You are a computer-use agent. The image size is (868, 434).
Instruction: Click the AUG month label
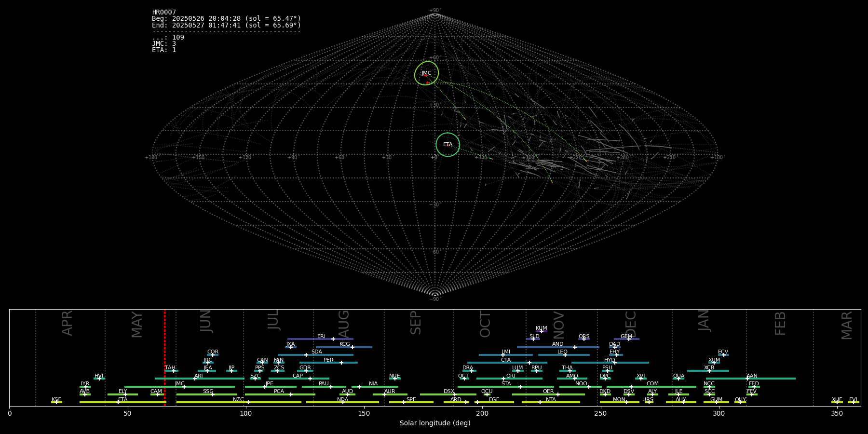pos(344,324)
